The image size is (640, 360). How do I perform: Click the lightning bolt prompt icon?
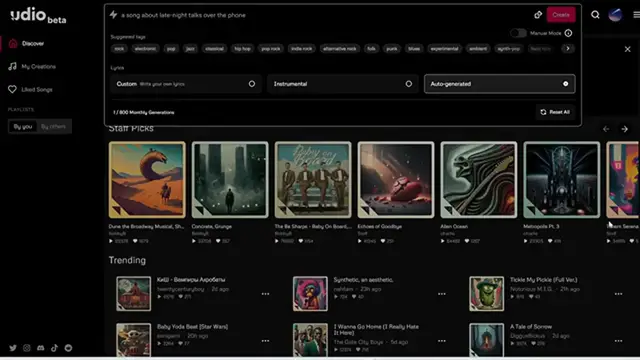click(113, 15)
